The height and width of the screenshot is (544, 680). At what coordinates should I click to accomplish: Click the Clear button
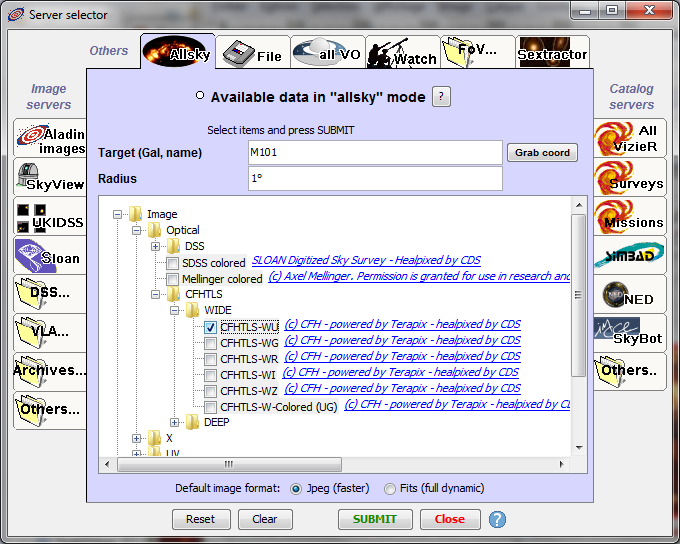(265, 519)
